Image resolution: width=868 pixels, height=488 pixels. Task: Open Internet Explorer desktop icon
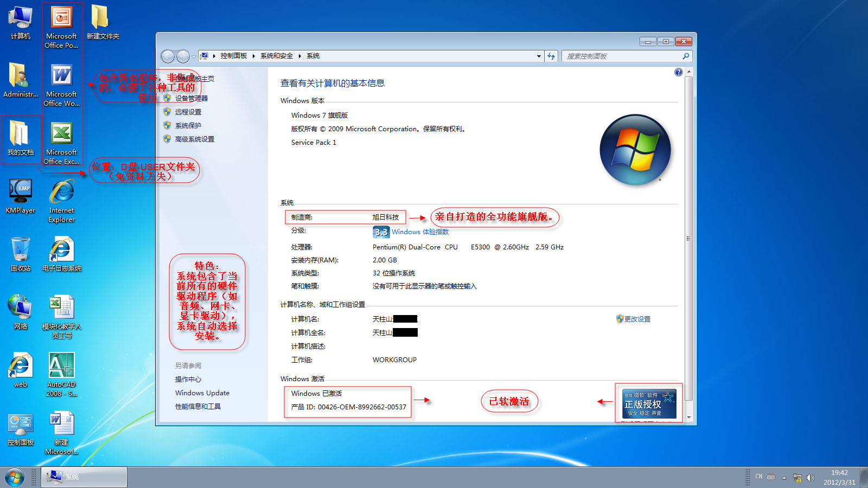point(61,201)
